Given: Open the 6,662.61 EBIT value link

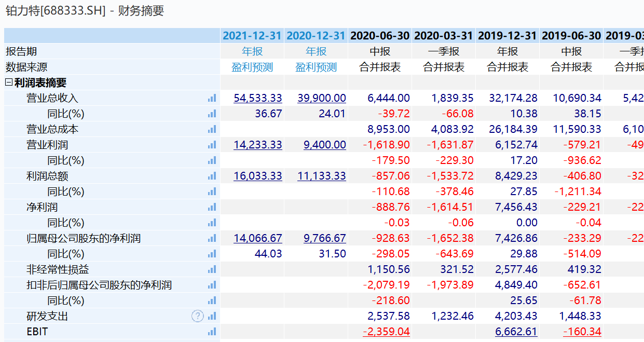Looking at the screenshot, I should click(516, 332).
